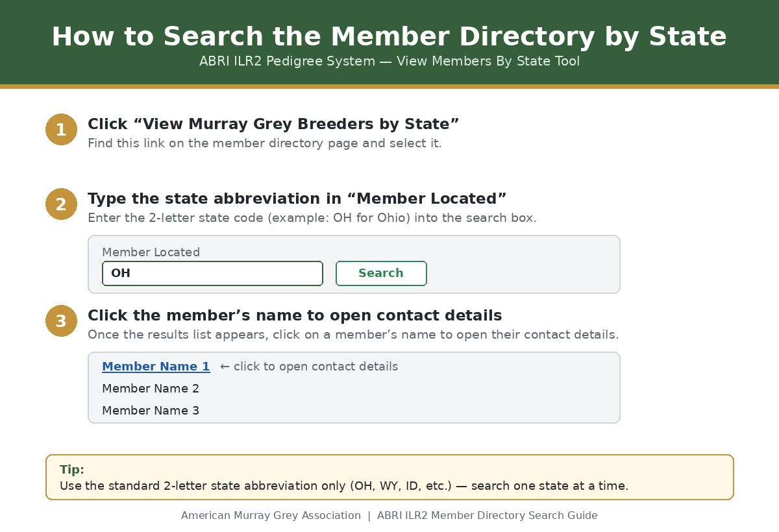
Task: Click the step 2 description mentioning OH for Ohio
Action: coord(312,218)
